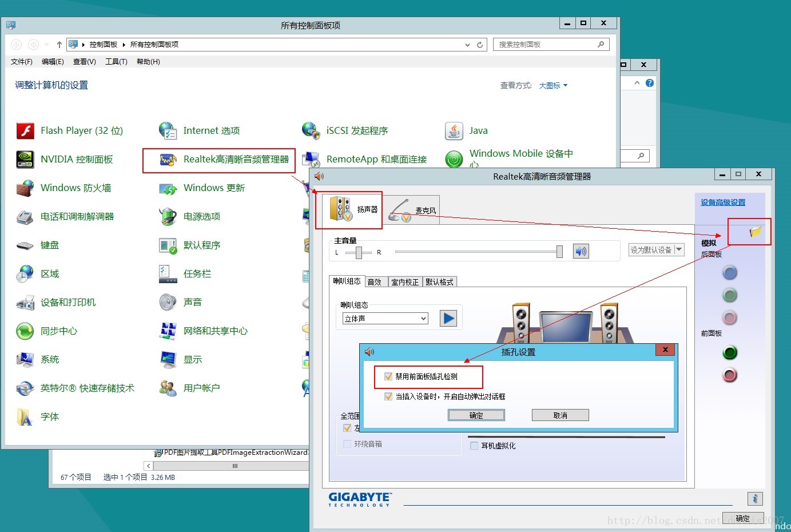Click 控制面板 breadcrumb in address bar

[x=104, y=45]
